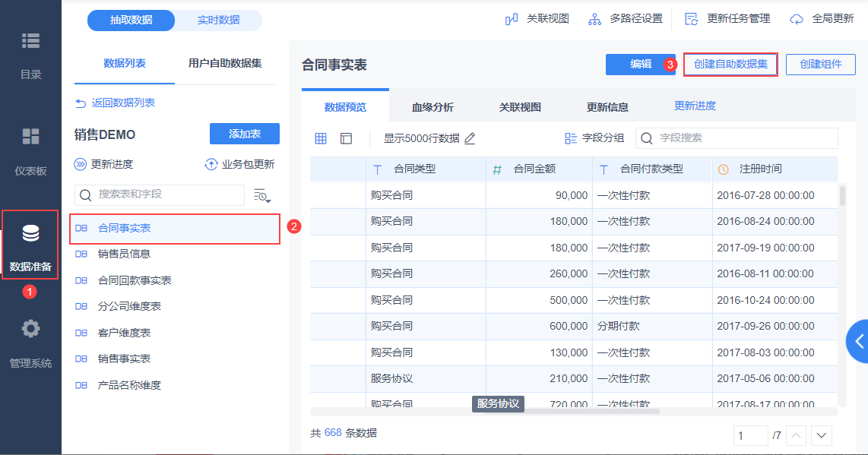
Task: Click the text type icon of 合同付款类型 column
Action: [604, 169]
